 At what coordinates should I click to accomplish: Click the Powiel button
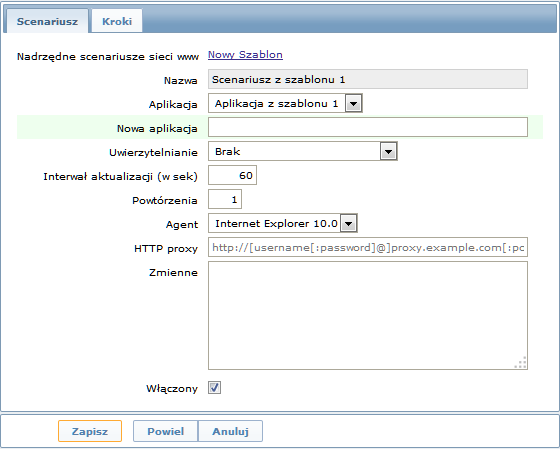coord(166,431)
